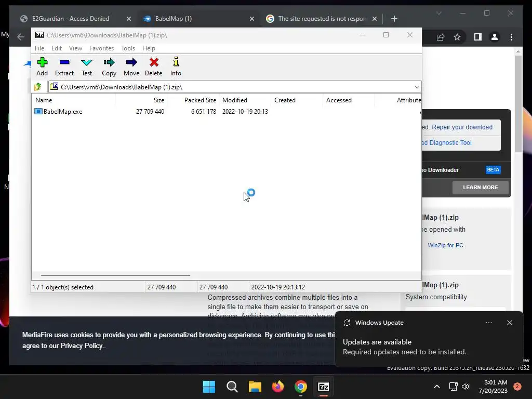This screenshot has width=532, height=399.
Task: Open the 7-Zip File menu
Action: (x=39, y=48)
